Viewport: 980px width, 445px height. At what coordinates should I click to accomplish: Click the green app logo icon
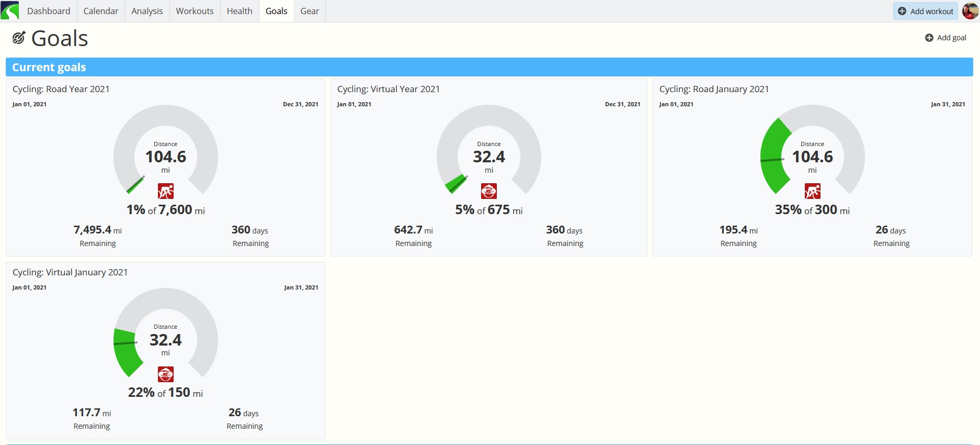9,10
